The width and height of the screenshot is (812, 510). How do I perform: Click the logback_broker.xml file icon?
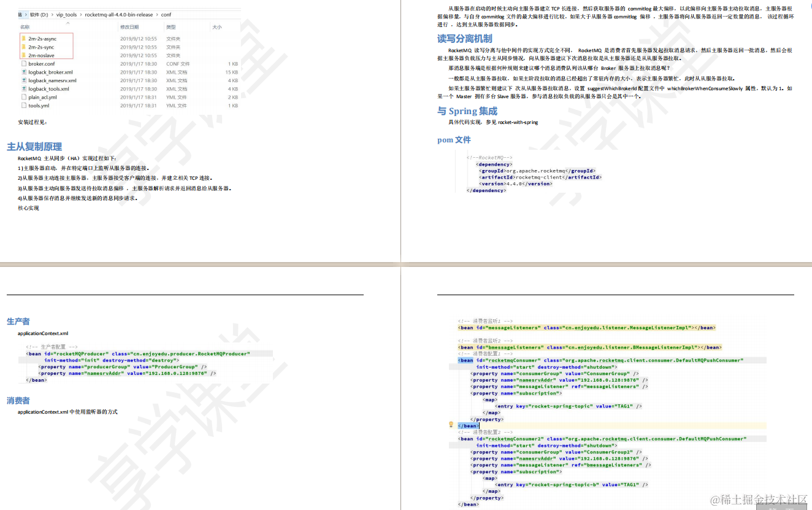(x=23, y=72)
